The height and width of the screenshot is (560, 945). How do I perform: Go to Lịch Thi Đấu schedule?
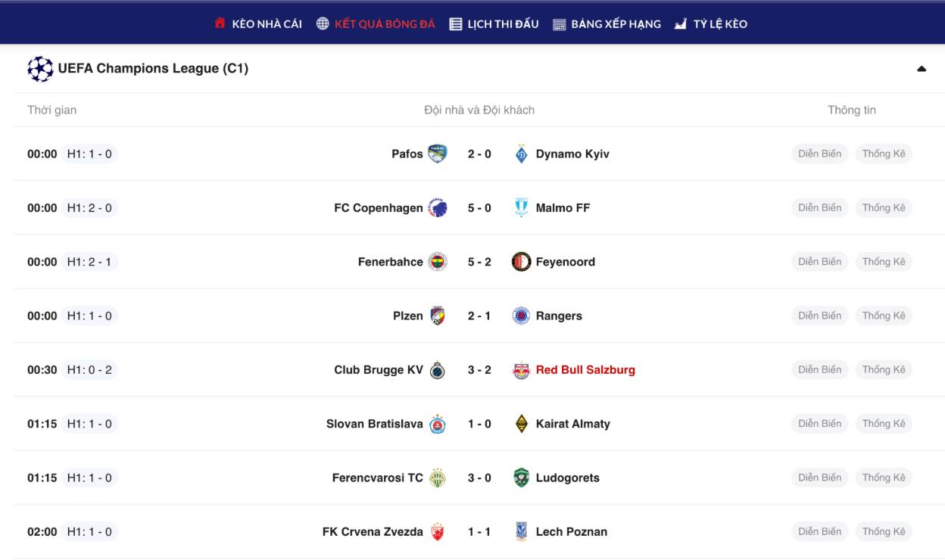coord(494,24)
